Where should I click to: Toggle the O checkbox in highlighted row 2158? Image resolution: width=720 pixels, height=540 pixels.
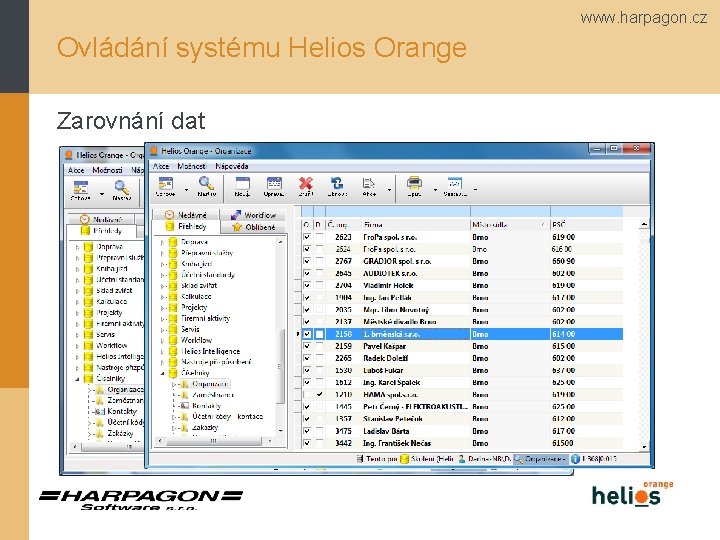[307, 334]
